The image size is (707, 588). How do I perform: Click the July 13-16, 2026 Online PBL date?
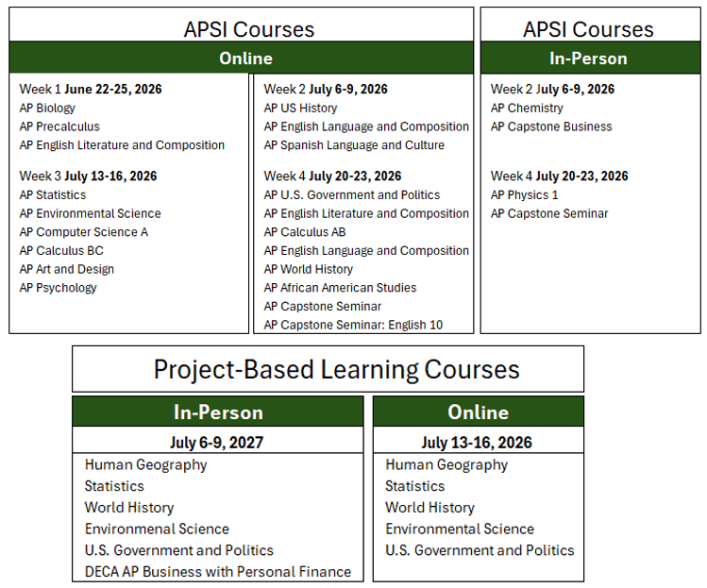pyautogui.click(x=477, y=443)
